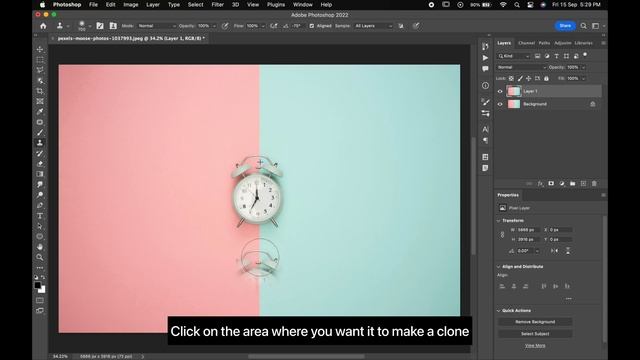Open the brush preset picker
The image size is (640, 360).
click(x=84, y=26)
